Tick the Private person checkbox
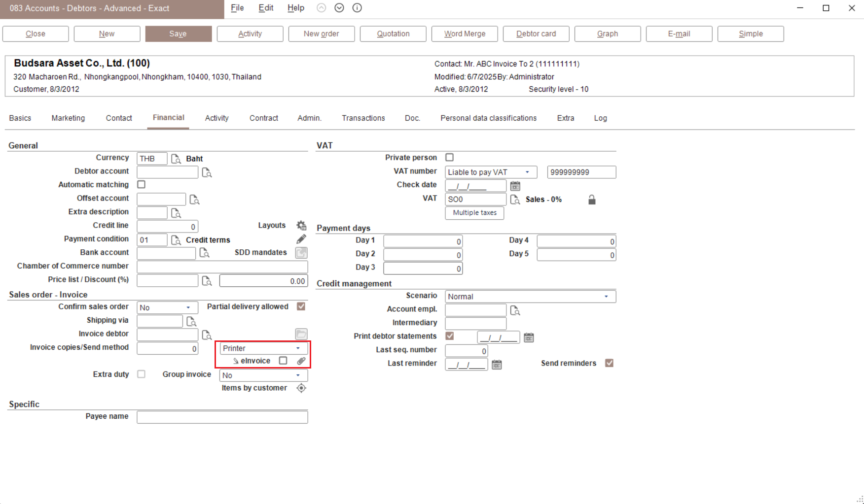This screenshot has height=504, width=864. (x=449, y=158)
